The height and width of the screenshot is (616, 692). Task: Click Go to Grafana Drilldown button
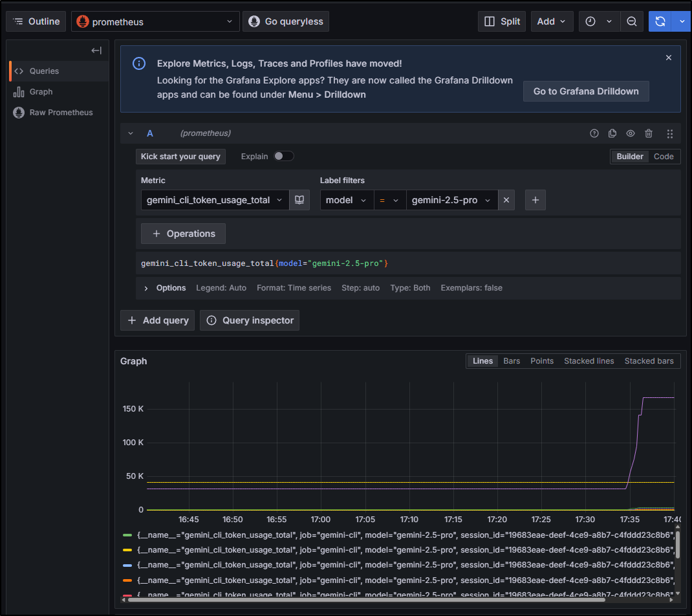pyautogui.click(x=586, y=91)
